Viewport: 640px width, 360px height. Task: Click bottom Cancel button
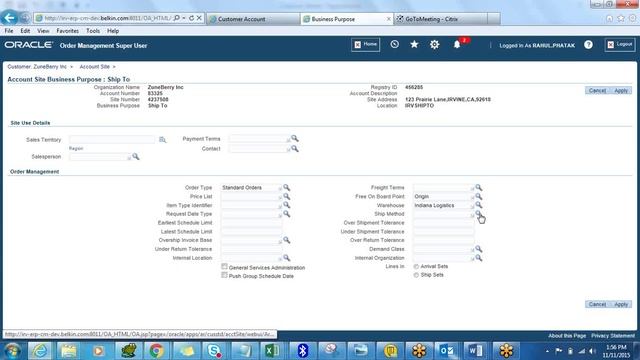tap(597, 304)
